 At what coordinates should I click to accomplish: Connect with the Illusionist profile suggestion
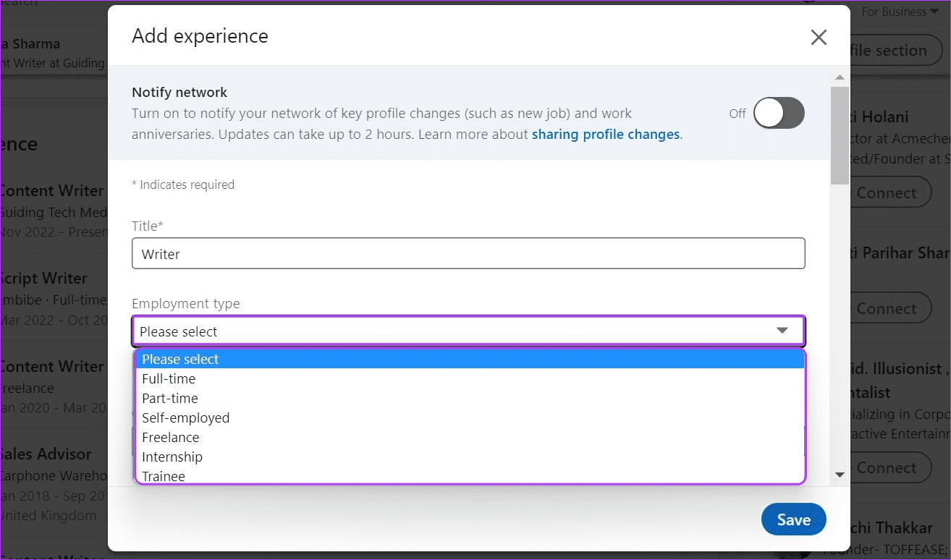[x=890, y=468]
